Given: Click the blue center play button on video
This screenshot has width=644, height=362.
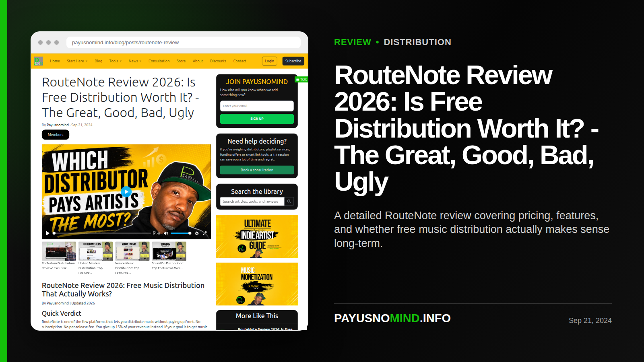Looking at the screenshot, I should click(x=126, y=191).
